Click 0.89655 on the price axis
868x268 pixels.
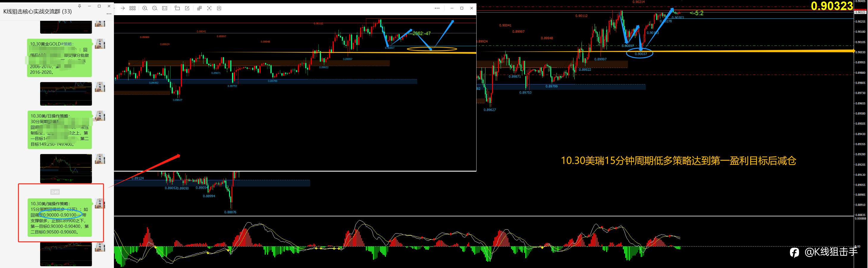point(861,103)
